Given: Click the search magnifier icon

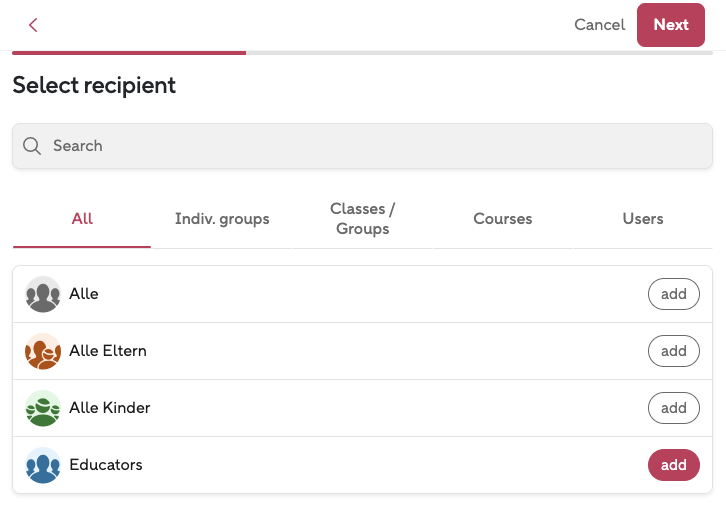Looking at the screenshot, I should pyautogui.click(x=32, y=146).
